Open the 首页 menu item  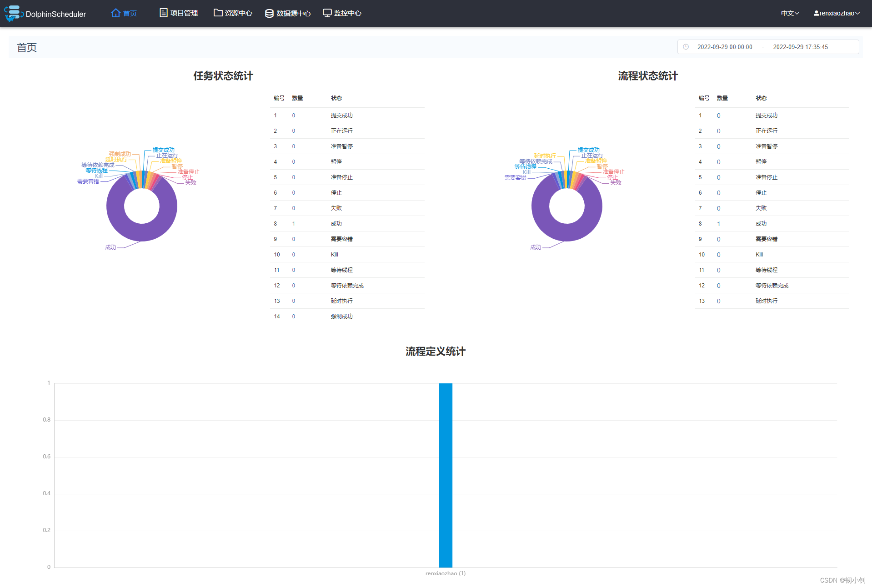click(124, 13)
